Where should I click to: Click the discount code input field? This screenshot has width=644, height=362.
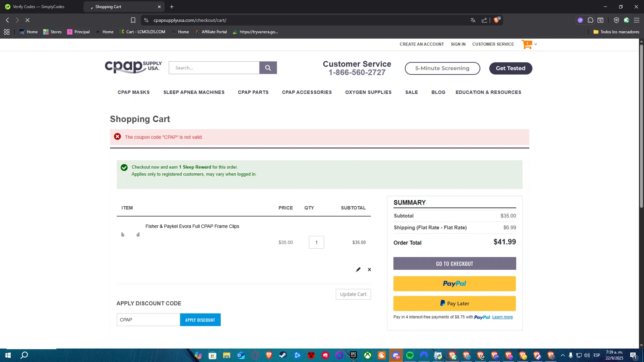(148, 320)
